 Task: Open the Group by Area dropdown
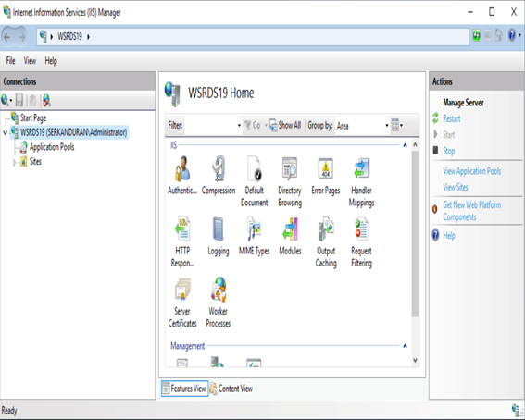coord(363,126)
